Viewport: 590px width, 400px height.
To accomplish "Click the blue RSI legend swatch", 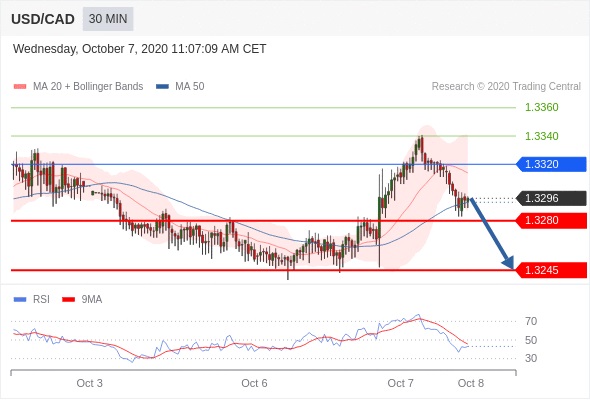I will [20, 300].
